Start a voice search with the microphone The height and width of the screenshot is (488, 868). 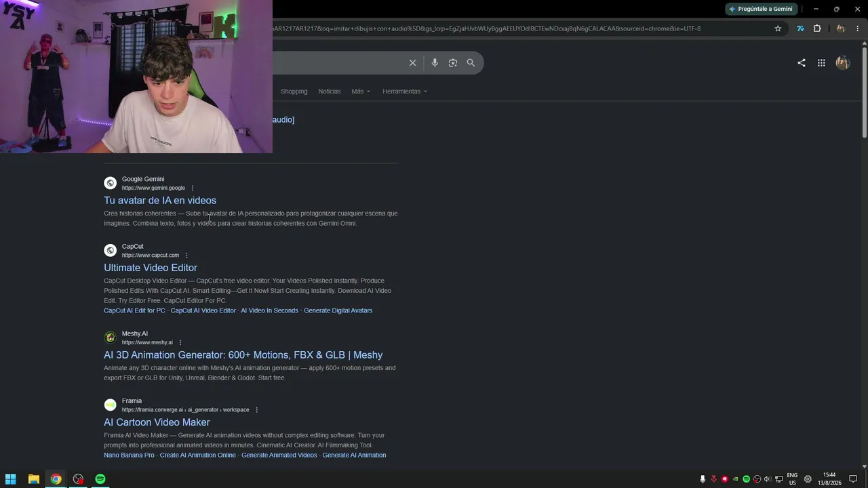click(435, 62)
